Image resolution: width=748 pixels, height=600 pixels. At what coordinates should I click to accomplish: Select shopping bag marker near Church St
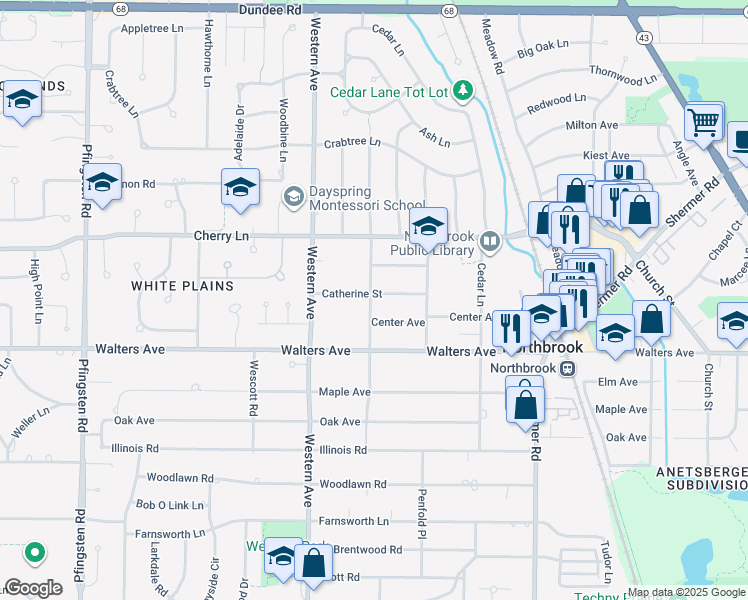click(x=652, y=320)
